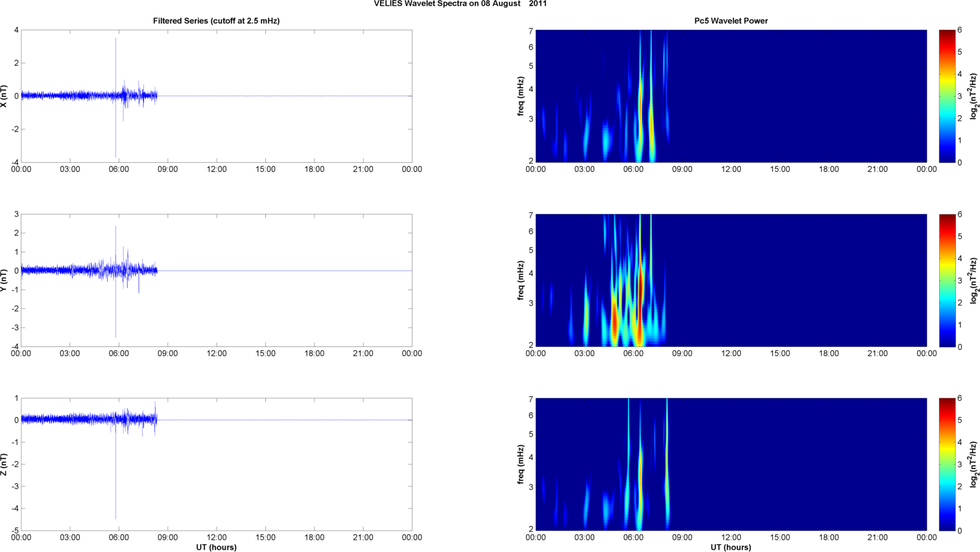The image size is (980, 552).
Task: Click 'freq (mHz)' label of the bottom wavelet plot
Action: [521, 464]
